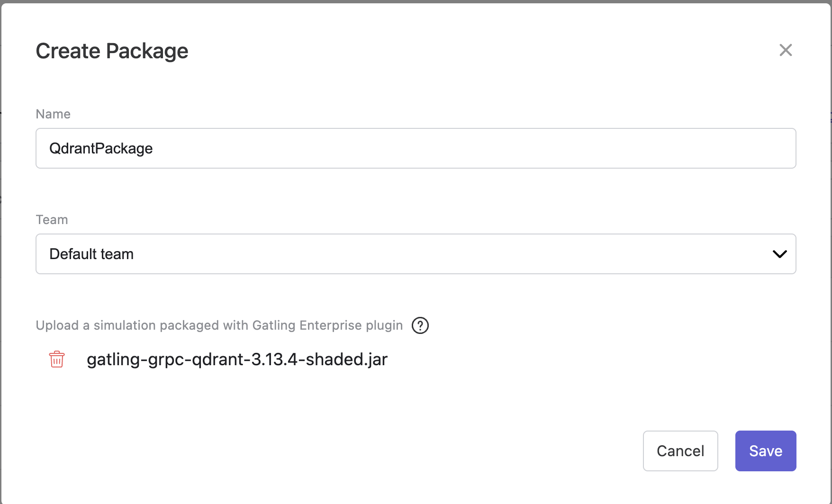Focus the Name input field

click(416, 148)
